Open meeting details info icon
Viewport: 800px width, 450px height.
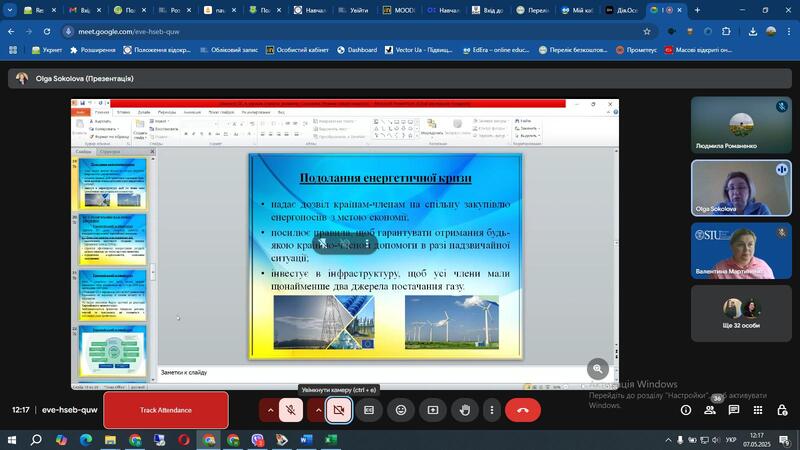pos(686,410)
